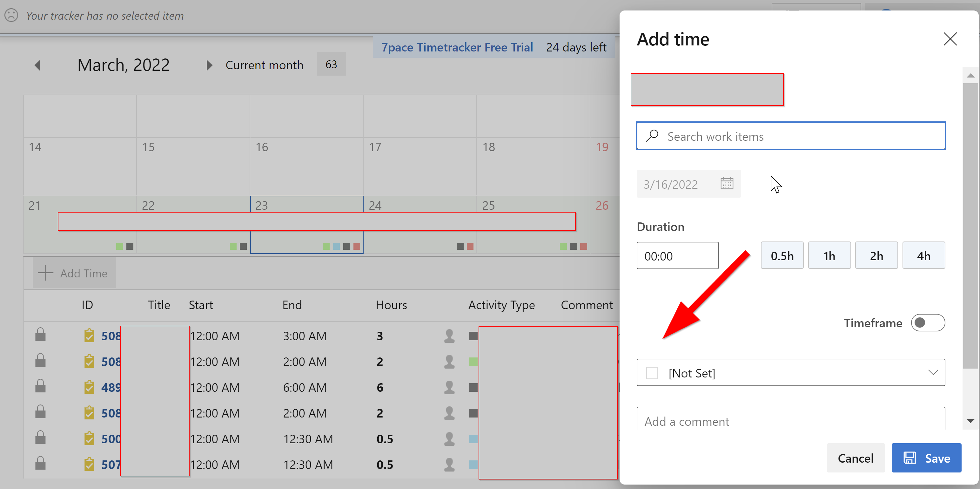Click the save disk icon on Save button

(x=910, y=458)
